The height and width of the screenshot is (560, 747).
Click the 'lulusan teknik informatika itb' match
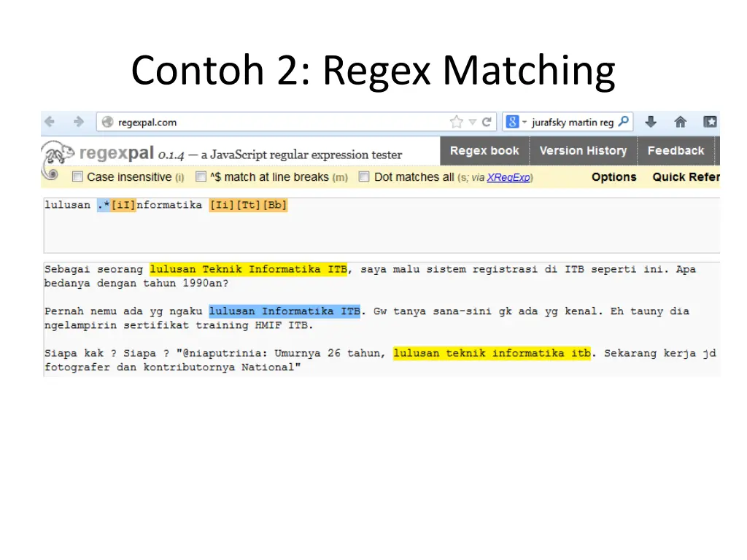(x=492, y=353)
